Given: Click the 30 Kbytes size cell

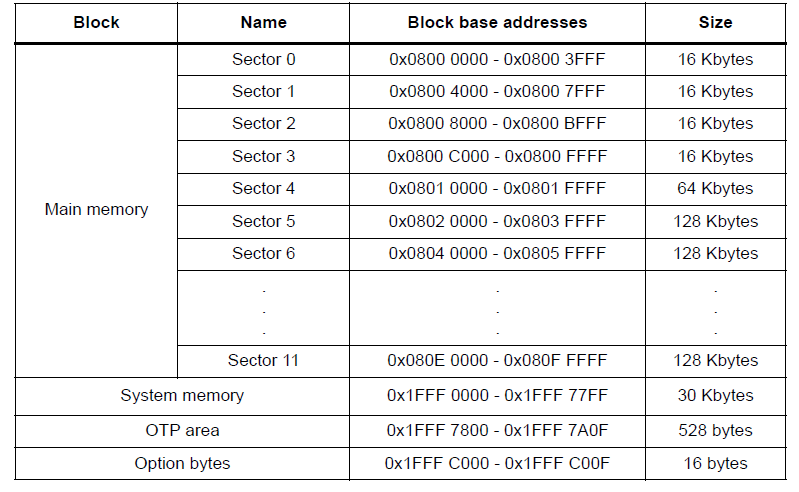Looking at the screenshot, I should point(715,395).
